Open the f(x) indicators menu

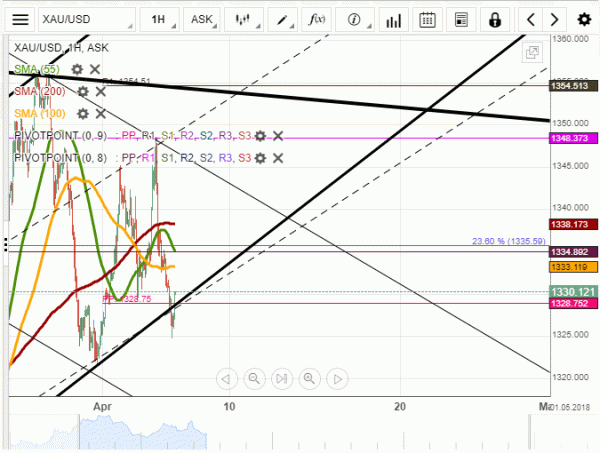click(317, 19)
